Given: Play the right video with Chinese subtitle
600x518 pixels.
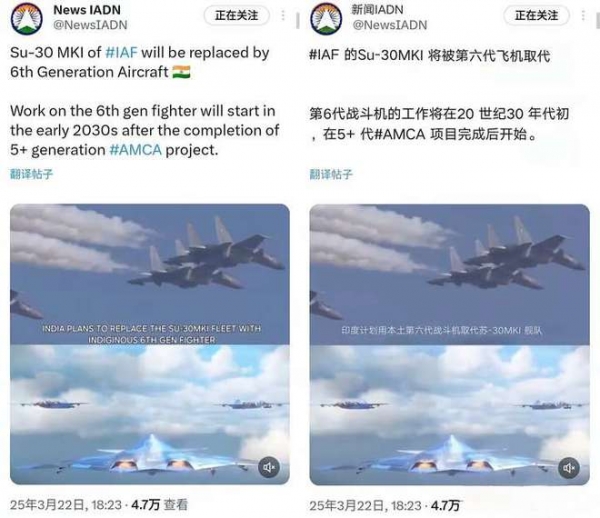Looking at the screenshot, I should tap(450, 344).
